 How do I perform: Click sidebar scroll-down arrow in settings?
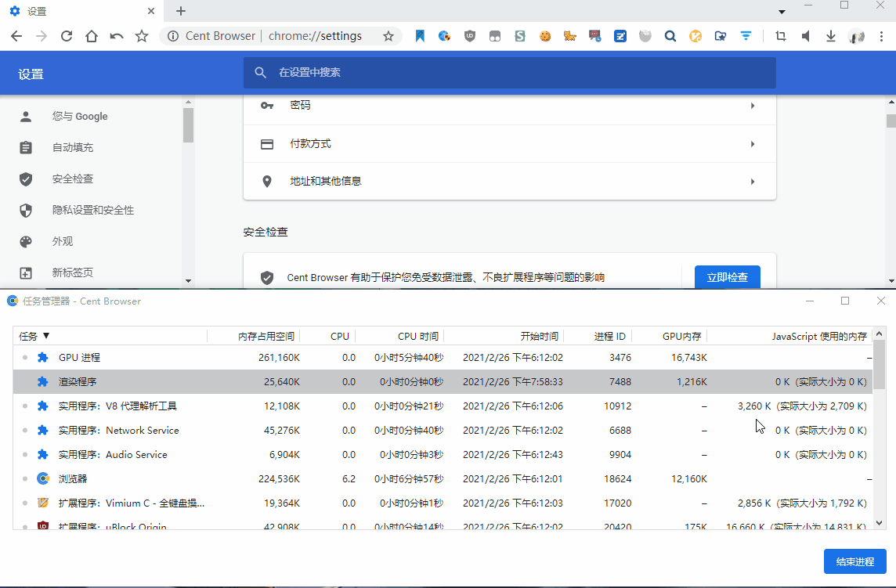188,281
